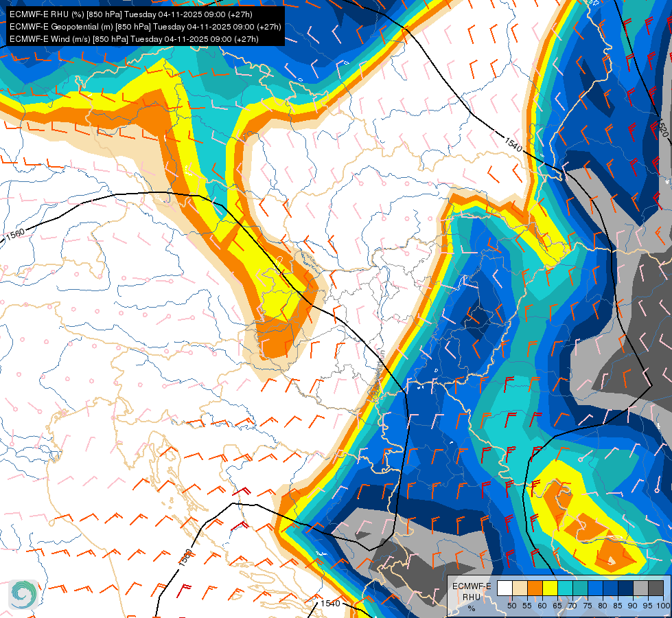Select the beige 50-55 legend swatch
This screenshot has width=672, height=618.
(x=520, y=588)
